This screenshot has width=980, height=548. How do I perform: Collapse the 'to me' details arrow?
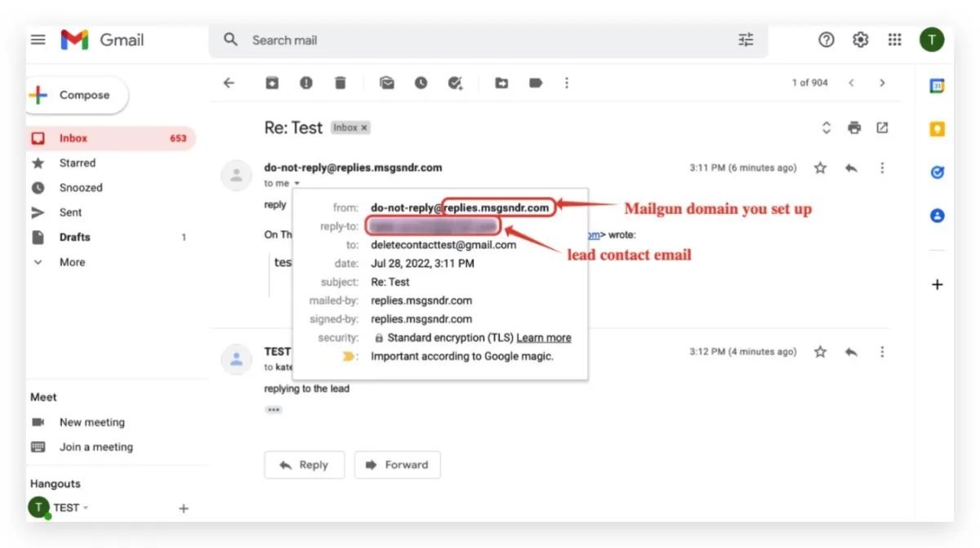coord(297,184)
